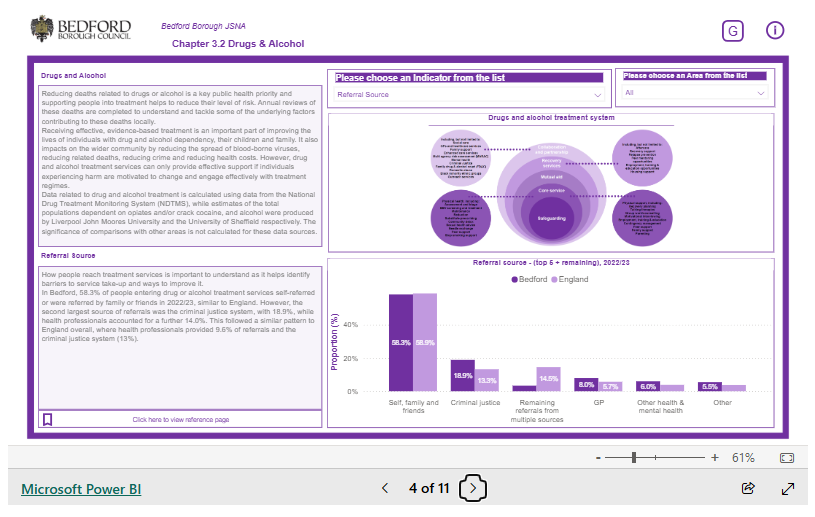
Task: Select Bedford GP bar 8.0%
Action: [x=586, y=385]
